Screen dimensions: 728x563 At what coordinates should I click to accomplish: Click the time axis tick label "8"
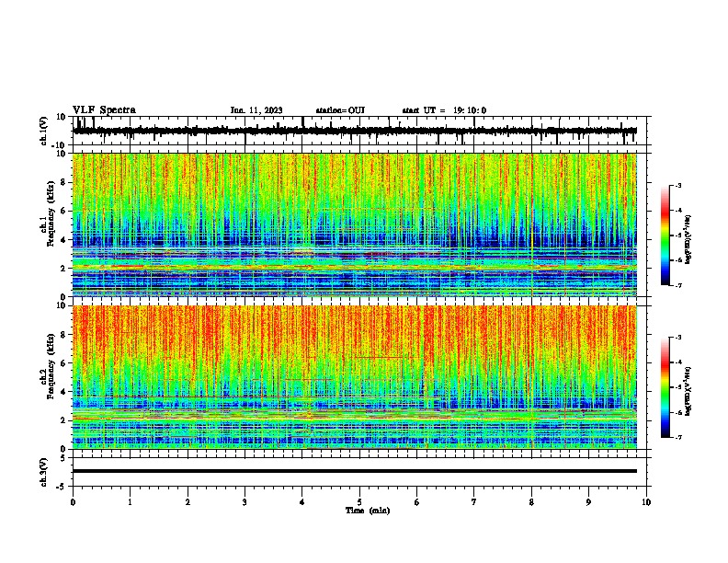[x=531, y=502]
